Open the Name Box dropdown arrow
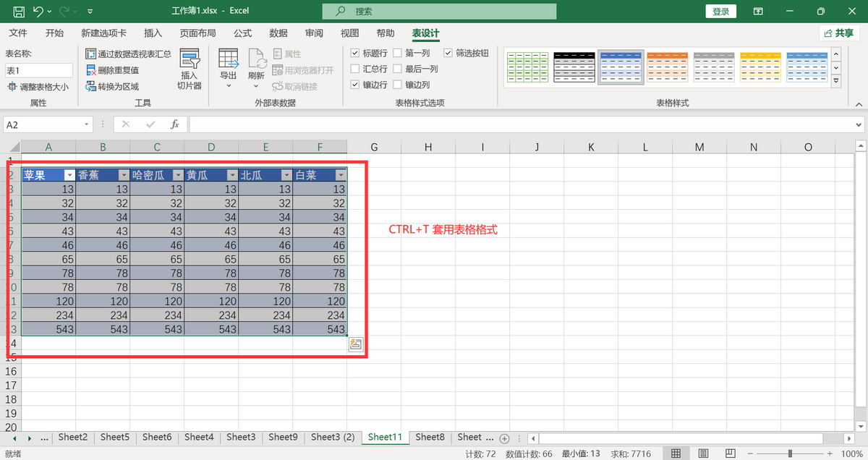The height and width of the screenshot is (460, 868). coord(87,124)
